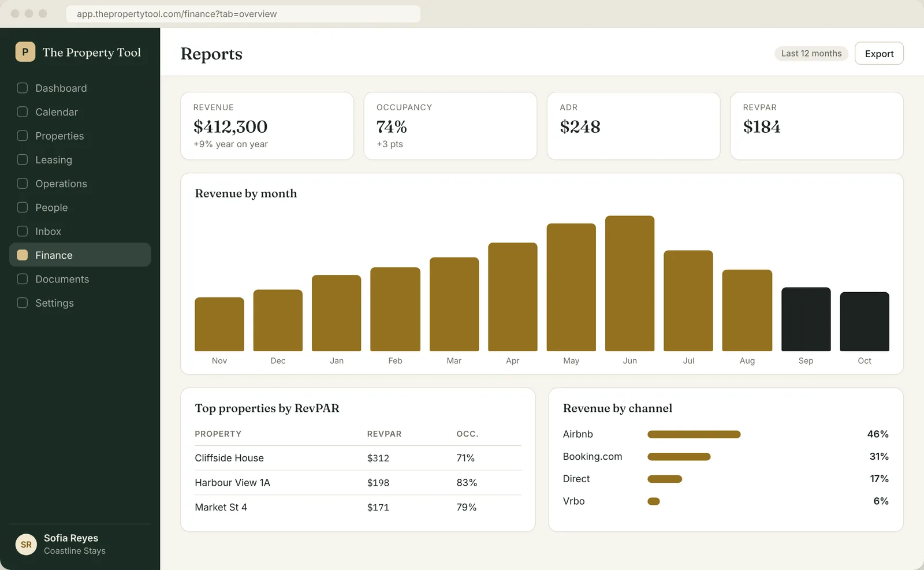Navigate to Documents

pyautogui.click(x=80, y=279)
